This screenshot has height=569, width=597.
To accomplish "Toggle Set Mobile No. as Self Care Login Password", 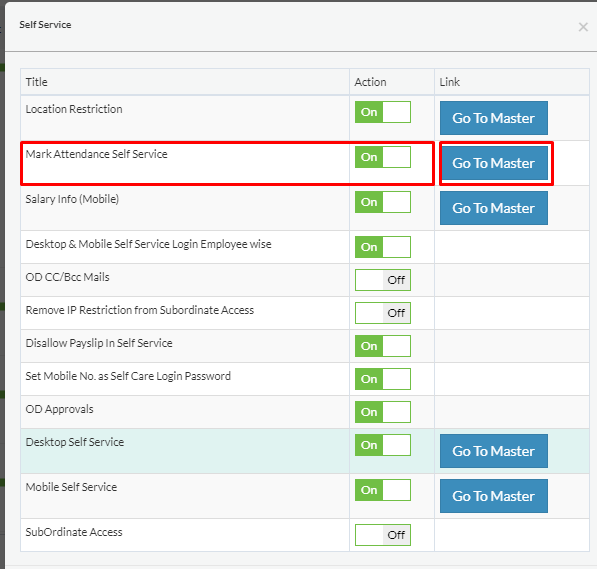I will pyautogui.click(x=383, y=379).
